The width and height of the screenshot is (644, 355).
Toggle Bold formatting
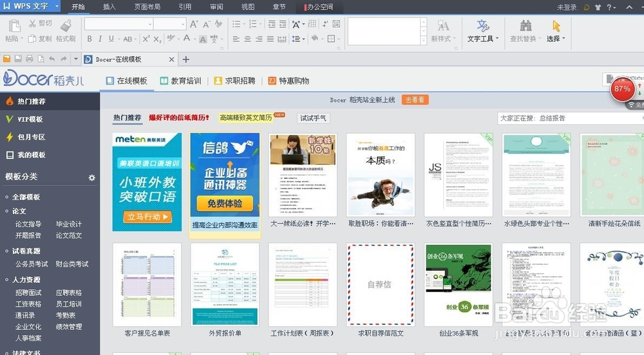tap(90, 39)
